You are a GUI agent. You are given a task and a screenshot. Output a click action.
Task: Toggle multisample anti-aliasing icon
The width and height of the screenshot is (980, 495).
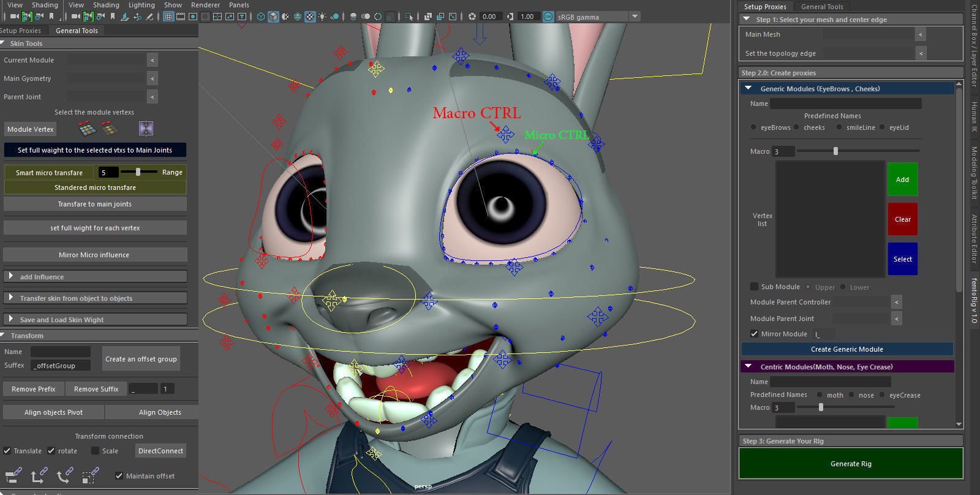(x=378, y=17)
